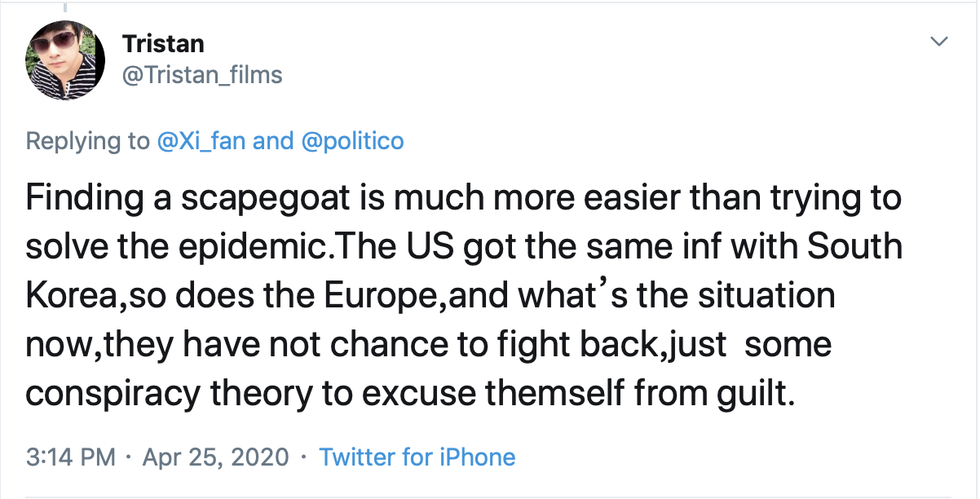The height and width of the screenshot is (499, 980).
Task: Click the 'and' between the reply mentions
Action: [x=273, y=141]
